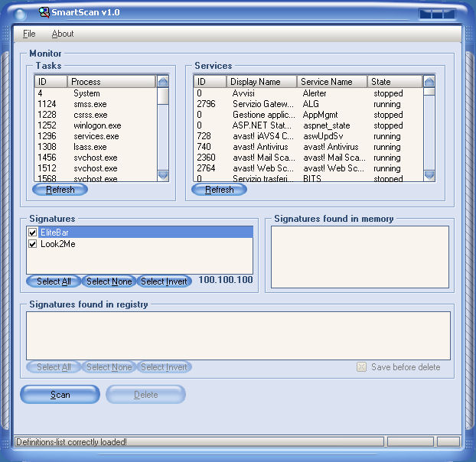
Task: Click the Definitions-list correctly loaded status
Action: pos(71,442)
